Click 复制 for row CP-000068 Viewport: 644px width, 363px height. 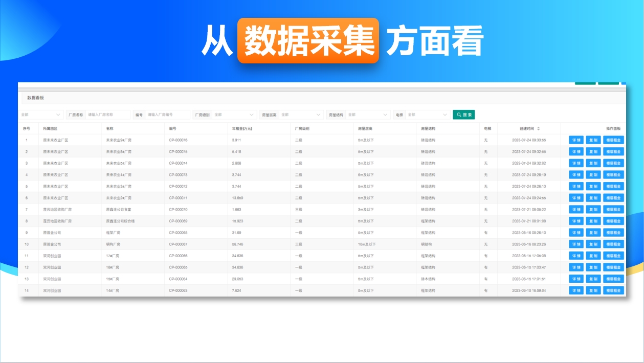coord(593,233)
